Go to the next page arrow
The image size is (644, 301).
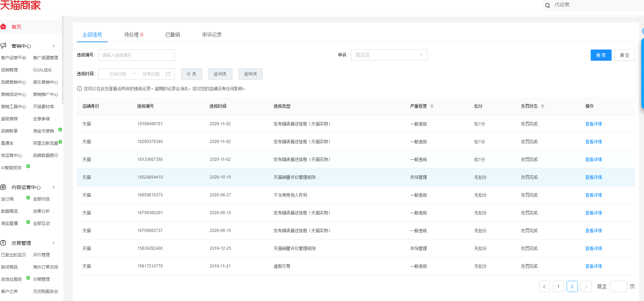[x=586, y=286]
